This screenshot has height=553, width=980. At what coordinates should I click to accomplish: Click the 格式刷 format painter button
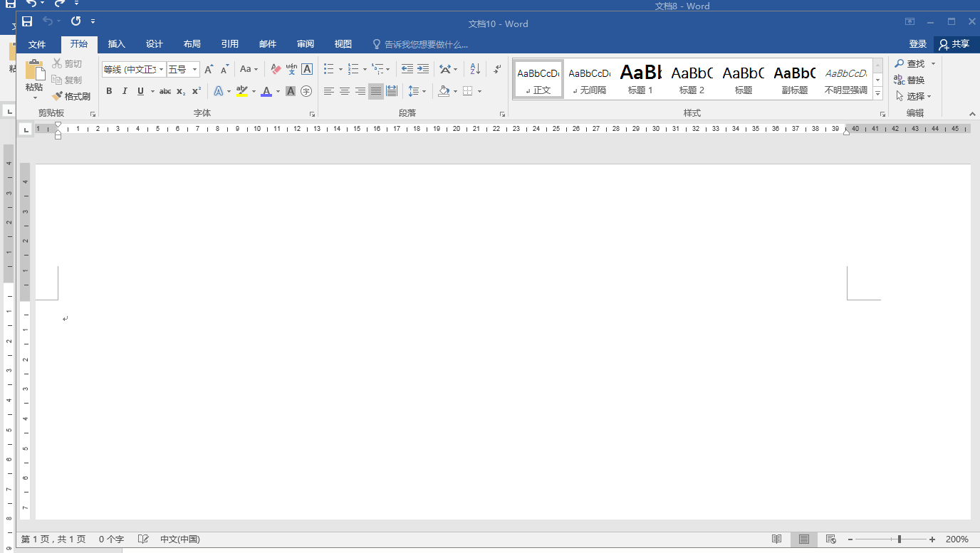coord(71,96)
